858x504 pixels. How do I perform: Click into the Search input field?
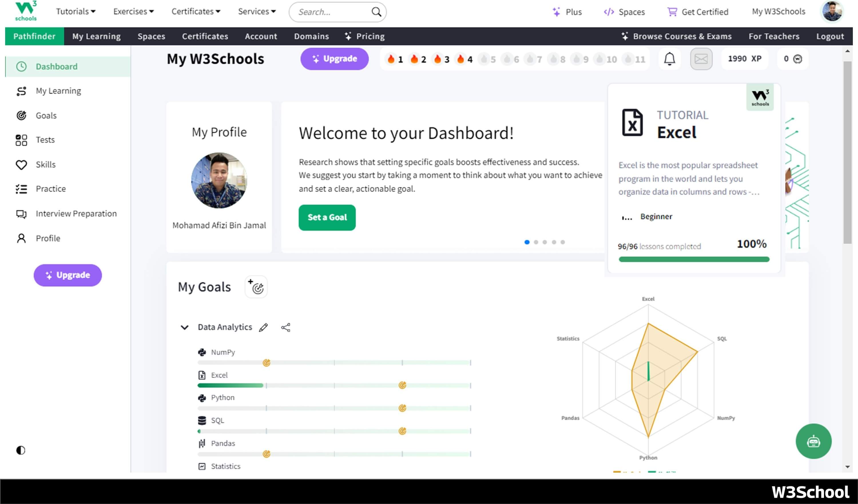click(330, 12)
